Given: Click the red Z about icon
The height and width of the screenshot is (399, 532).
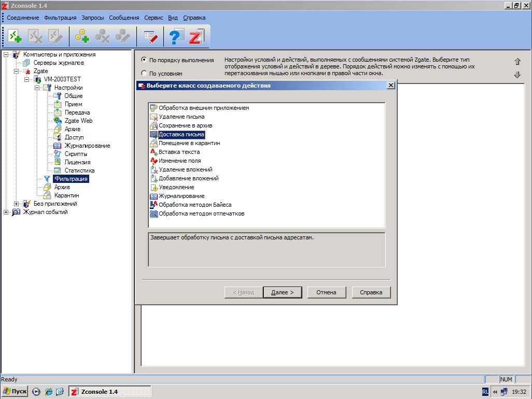Looking at the screenshot, I should pos(197,36).
